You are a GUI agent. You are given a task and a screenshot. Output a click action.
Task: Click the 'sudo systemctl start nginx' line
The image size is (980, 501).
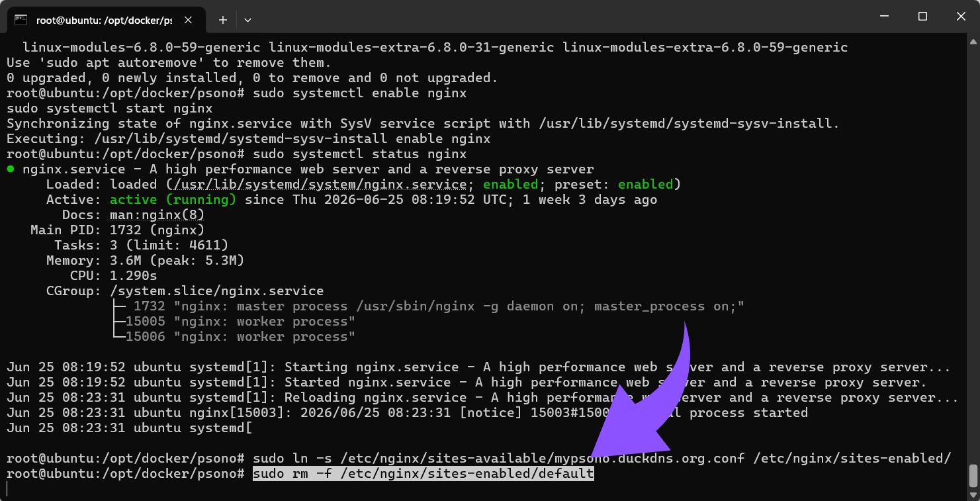[x=109, y=109]
